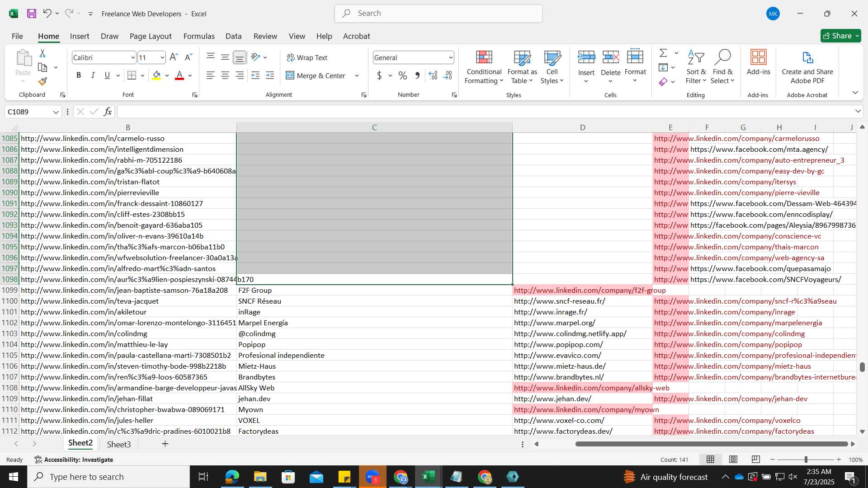Switch to the Formulas tab

199,36
